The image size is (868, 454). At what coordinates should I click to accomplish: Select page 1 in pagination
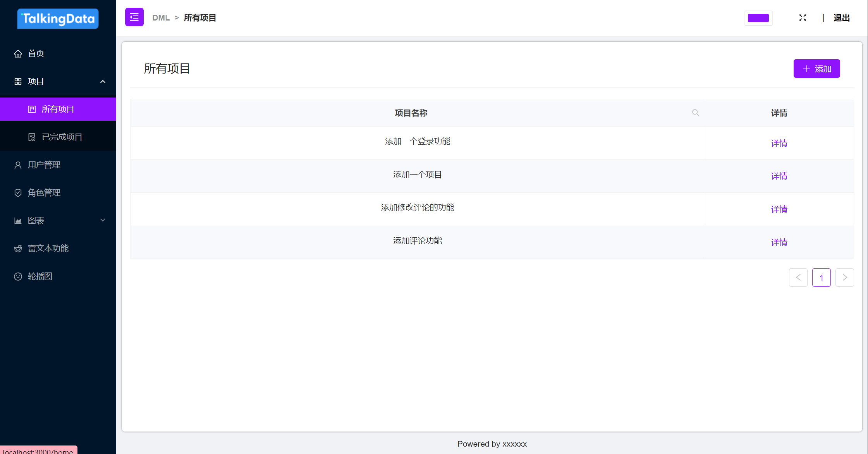click(821, 278)
